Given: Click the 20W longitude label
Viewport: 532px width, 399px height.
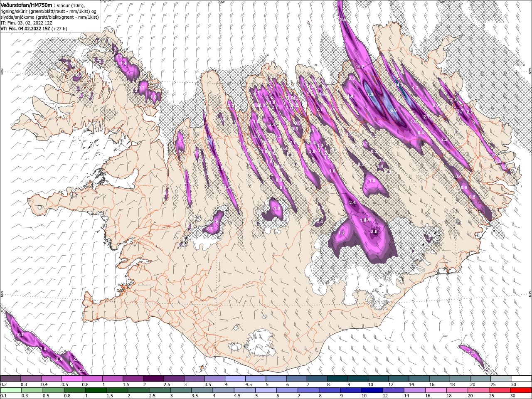Looking at the screenshot, I should click(221, 2).
